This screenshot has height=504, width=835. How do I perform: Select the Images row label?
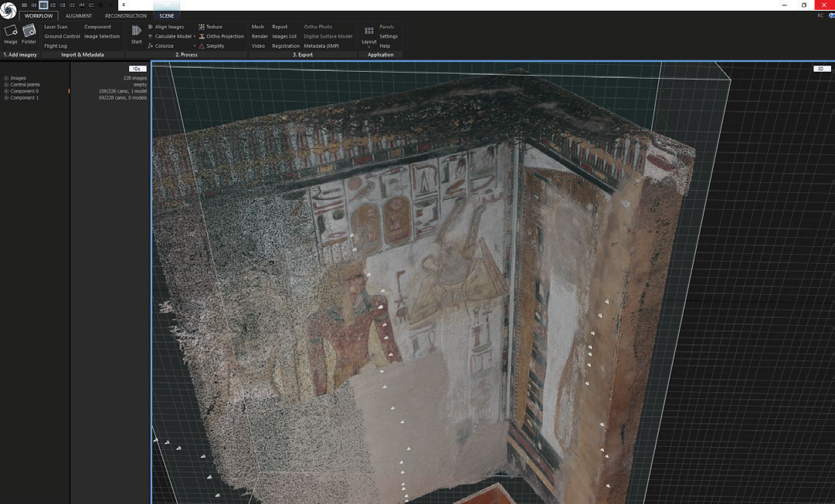click(x=18, y=78)
